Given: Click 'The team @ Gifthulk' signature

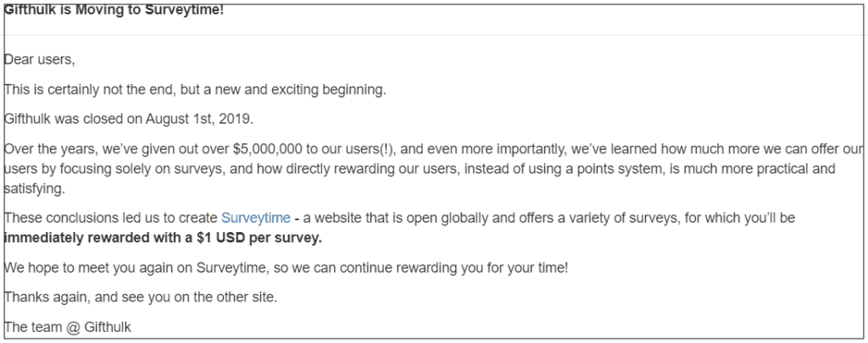Looking at the screenshot, I should point(68,327).
